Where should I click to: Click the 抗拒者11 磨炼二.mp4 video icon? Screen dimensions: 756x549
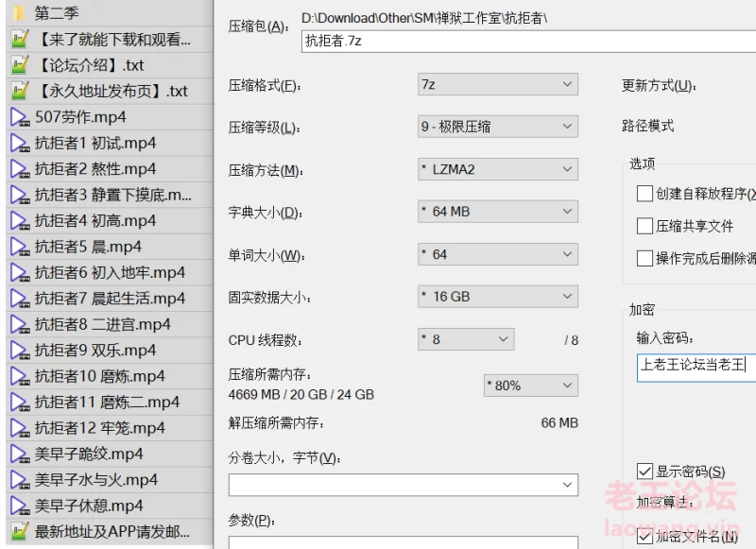(20, 403)
